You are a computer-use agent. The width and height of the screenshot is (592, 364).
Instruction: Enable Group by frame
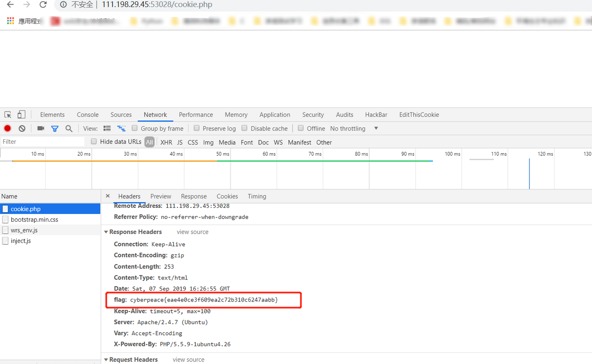pyautogui.click(x=135, y=128)
